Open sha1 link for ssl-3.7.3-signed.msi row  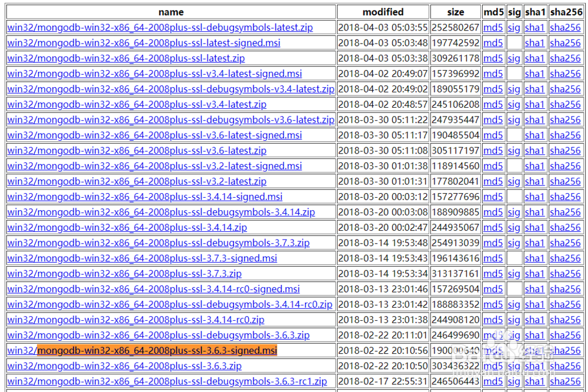coord(534,258)
